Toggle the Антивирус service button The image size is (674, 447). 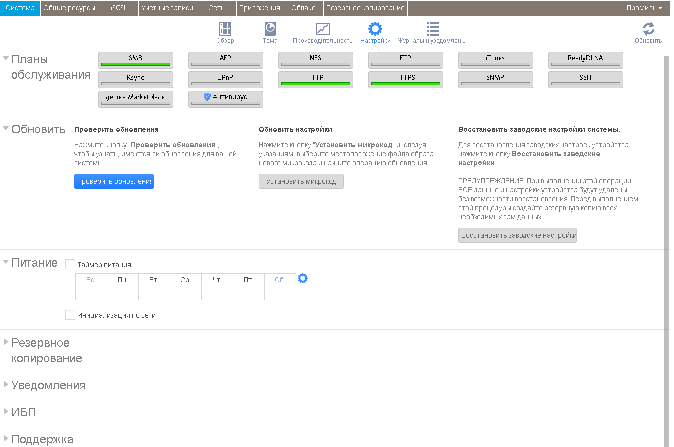(225, 99)
